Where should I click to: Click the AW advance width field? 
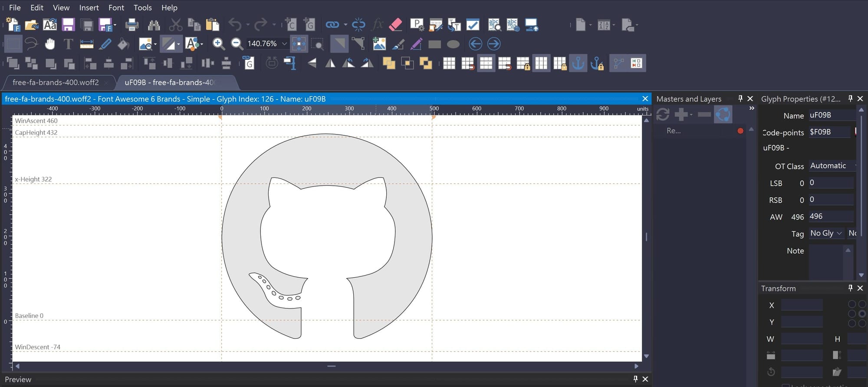tap(831, 216)
